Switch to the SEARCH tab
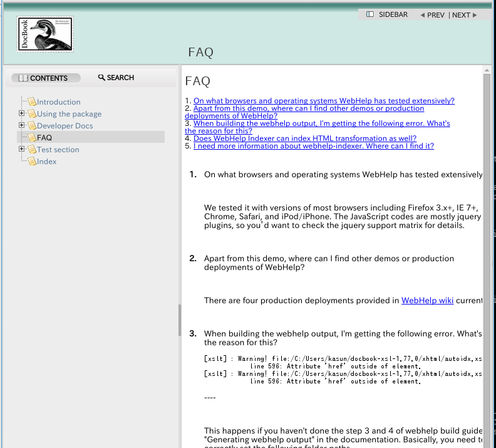 point(116,78)
